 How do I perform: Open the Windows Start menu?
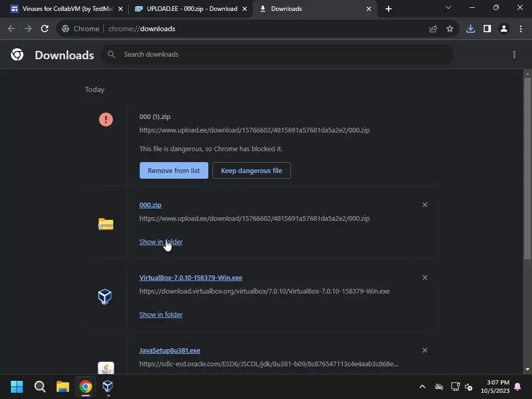[x=17, y=387]
